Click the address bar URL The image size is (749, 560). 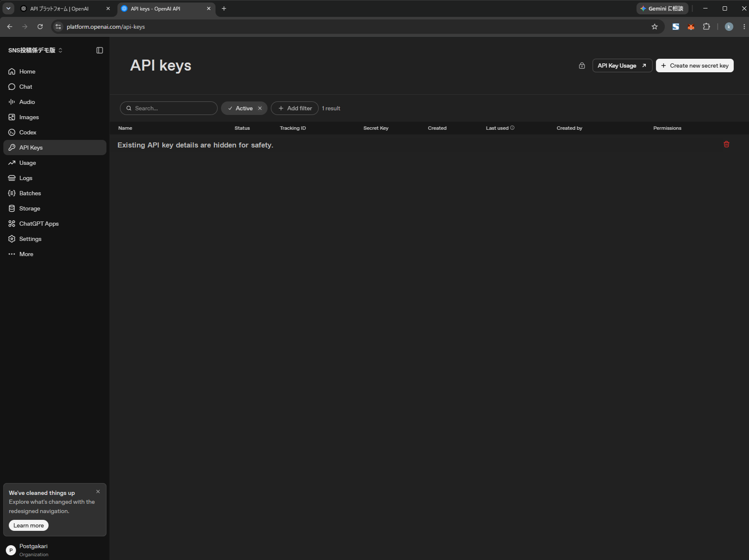pyautogui.click(x=106, y=27)
